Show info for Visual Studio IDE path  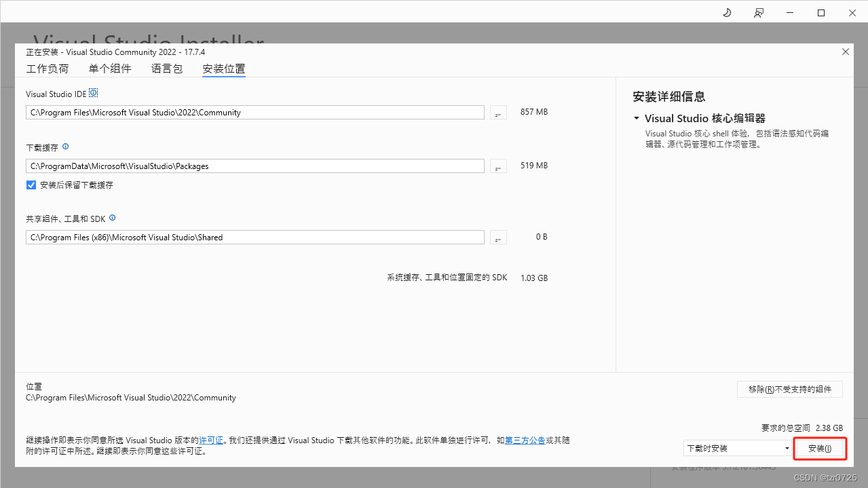94,93
